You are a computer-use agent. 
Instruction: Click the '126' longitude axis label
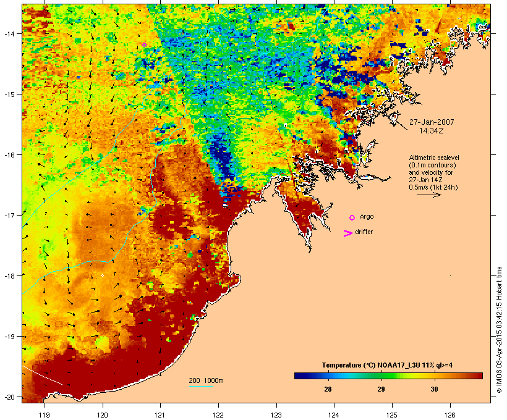tap(450, 415)
